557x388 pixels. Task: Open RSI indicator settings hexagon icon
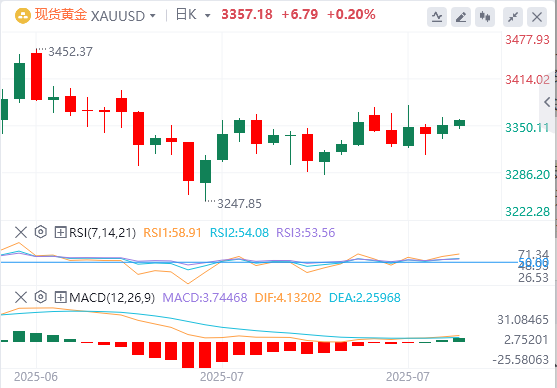point(41,232)
